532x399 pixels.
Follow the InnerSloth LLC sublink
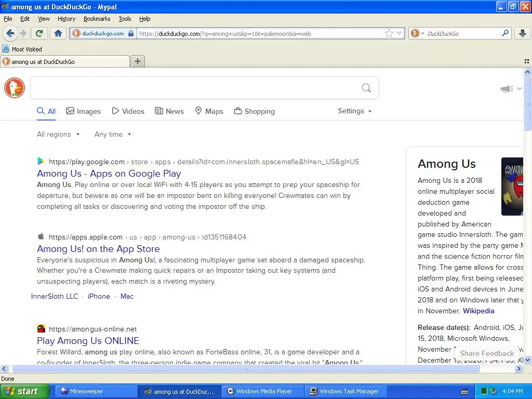[55, 296]
